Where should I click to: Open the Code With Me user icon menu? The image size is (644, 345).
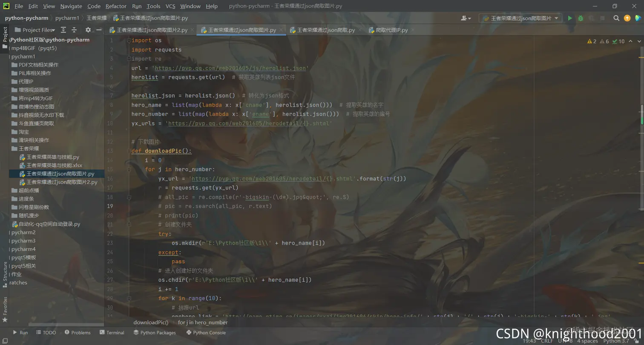pyautogui.click(x=466, y=18)
